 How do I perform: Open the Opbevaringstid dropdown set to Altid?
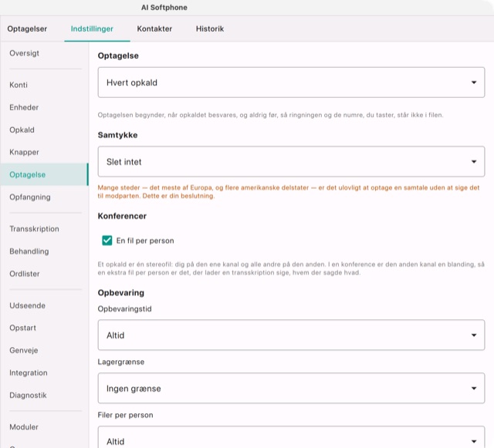click(291, 335)
